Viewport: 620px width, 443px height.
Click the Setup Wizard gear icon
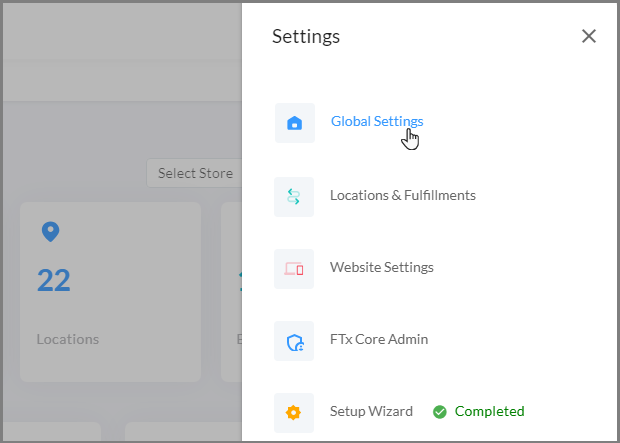click(x=294, y=413)
